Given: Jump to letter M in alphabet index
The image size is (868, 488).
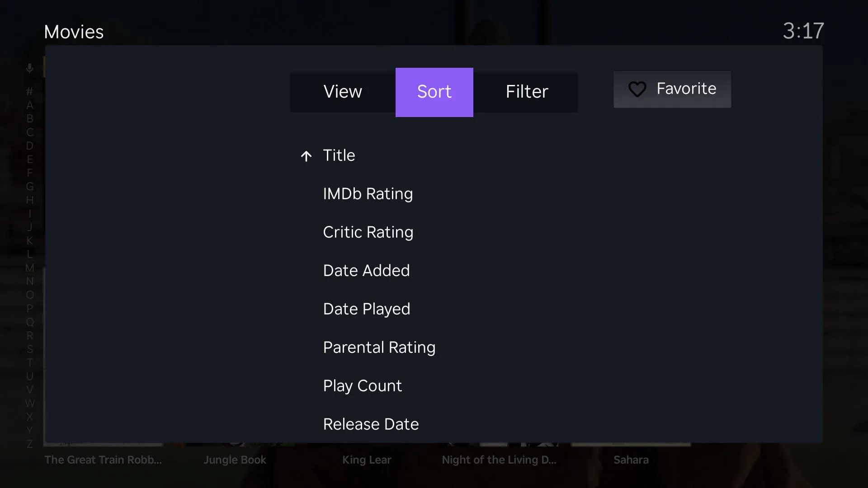Looking at the screenshot, I should 29,268.
